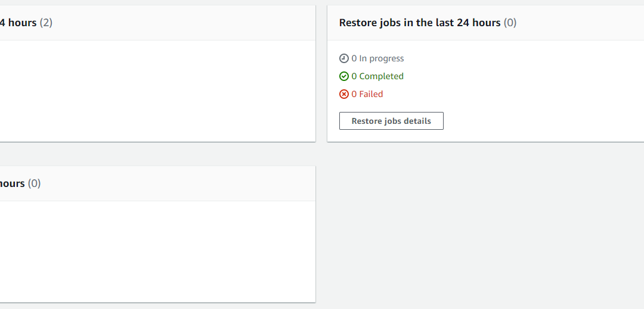Click the (2) count in the top-left panel

(x=46, y=23)
